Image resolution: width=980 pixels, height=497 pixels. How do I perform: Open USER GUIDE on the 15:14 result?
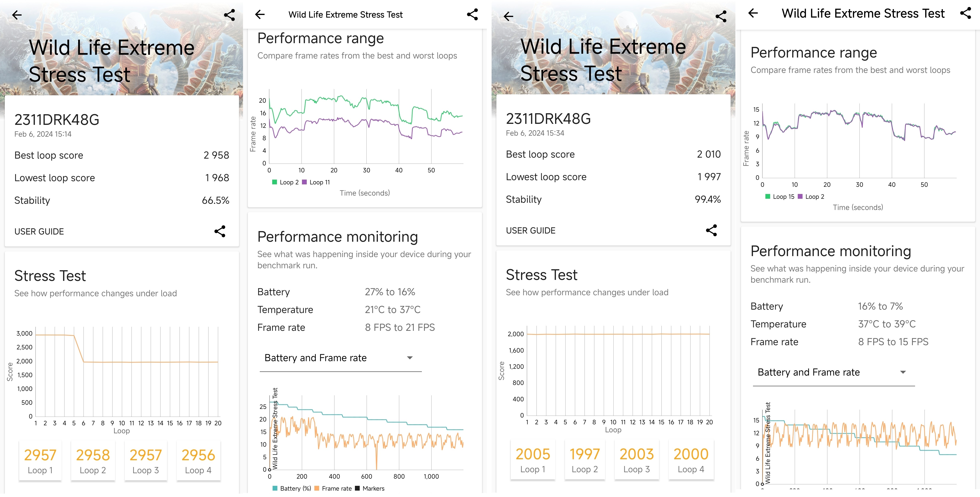click(39, 232)
